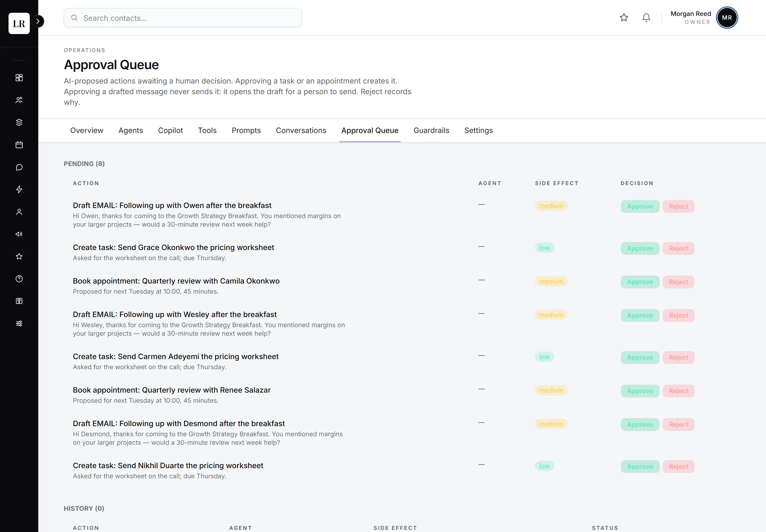Reject the Nikhil Duarte worksheet task

click(678, 466)
